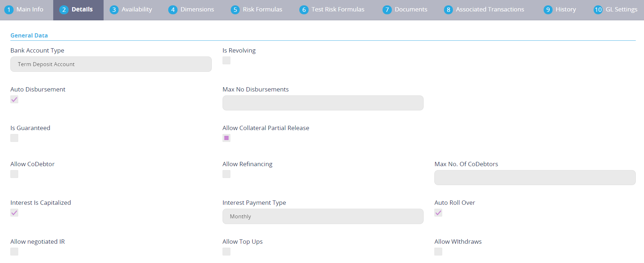This screenshot has height=263, width=644.
Task: Enable the Is Guaranteed checkbox
Action: coord(14,138)
